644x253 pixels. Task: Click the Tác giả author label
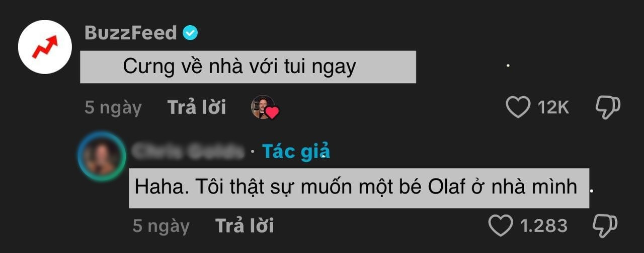pos(296,151)
